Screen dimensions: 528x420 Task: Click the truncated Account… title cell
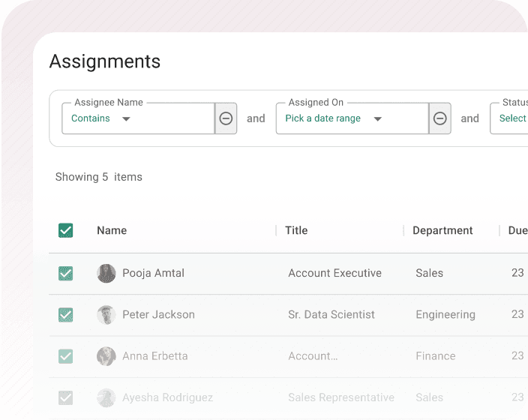[313, 356]
